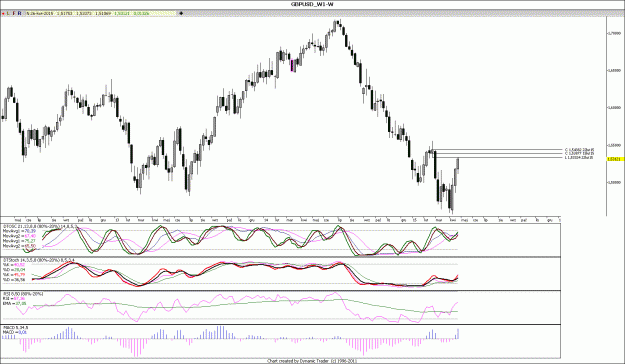
Task: Click the F button in chart toolbar
Action: click(14, 13)
